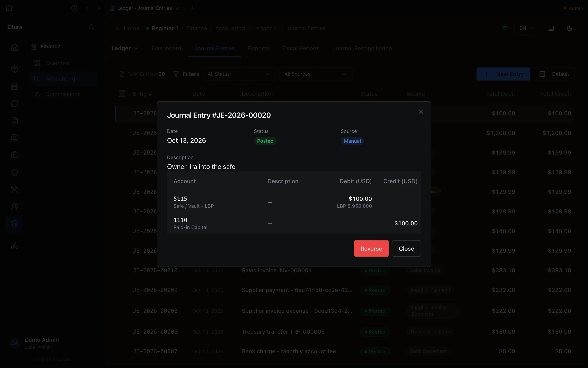This screenshot has width=588, height=368.
Task: Open the chef hat sidebar icon
Action: click(15, 172)
